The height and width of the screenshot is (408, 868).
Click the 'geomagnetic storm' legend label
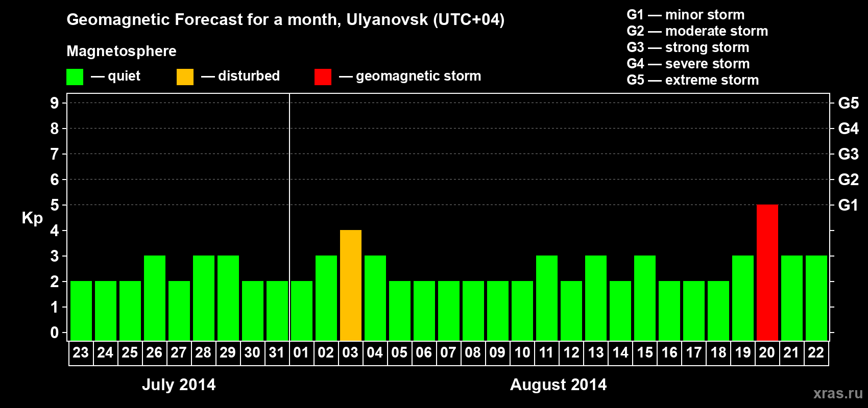418,76
